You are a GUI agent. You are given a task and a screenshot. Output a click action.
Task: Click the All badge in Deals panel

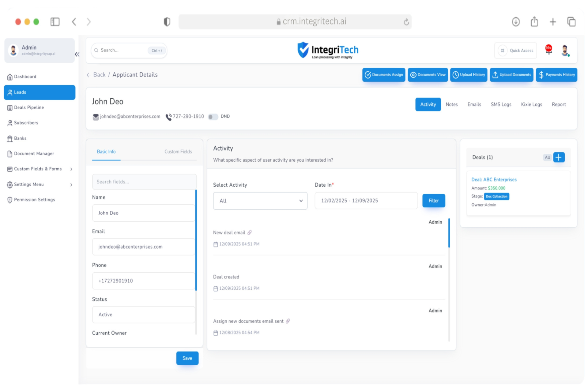[547, 157]
